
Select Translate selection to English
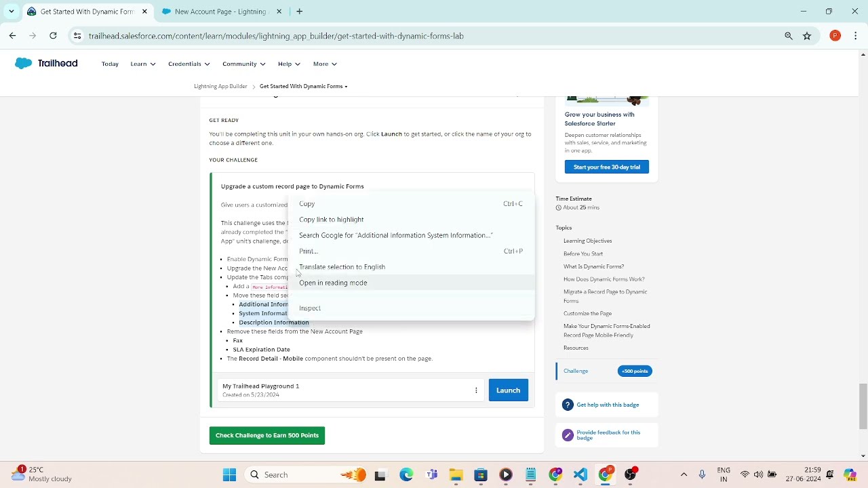coord(411,267)
